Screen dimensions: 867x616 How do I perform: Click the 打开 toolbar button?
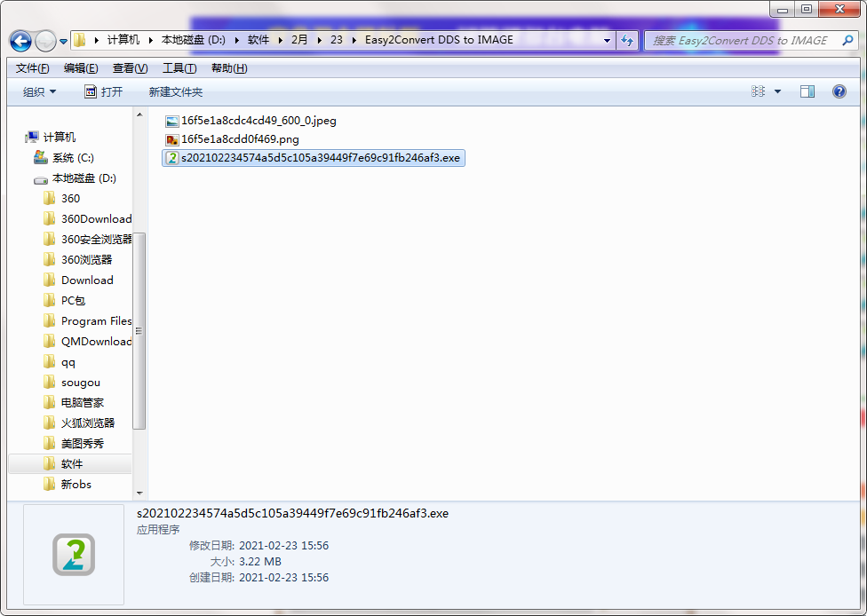tap(103, 91)
